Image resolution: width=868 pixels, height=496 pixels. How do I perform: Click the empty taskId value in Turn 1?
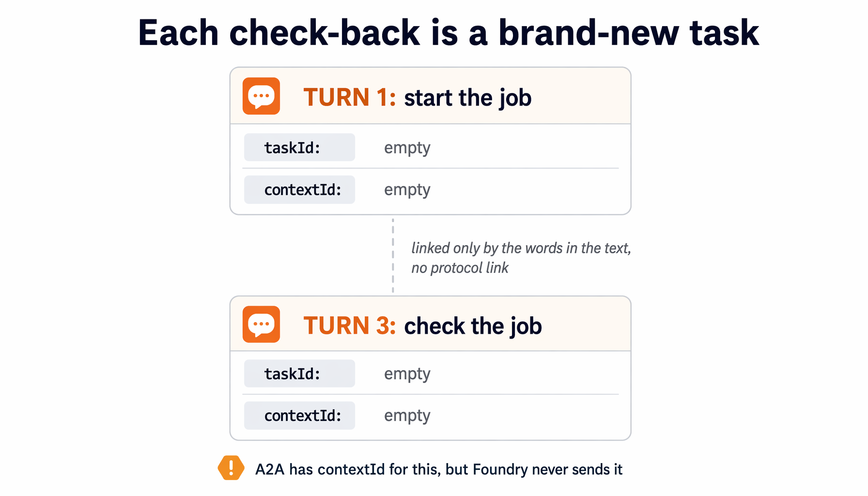tap(407, 148)
